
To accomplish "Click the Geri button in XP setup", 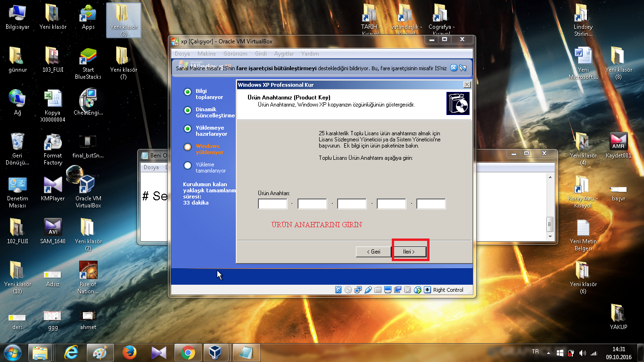I will click(x=374, y=252).
